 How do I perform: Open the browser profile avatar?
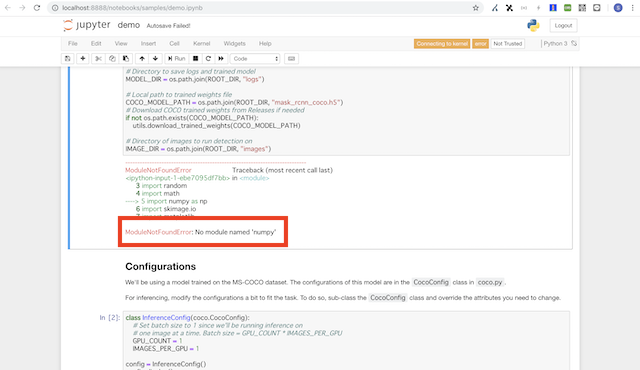(618, 8)
